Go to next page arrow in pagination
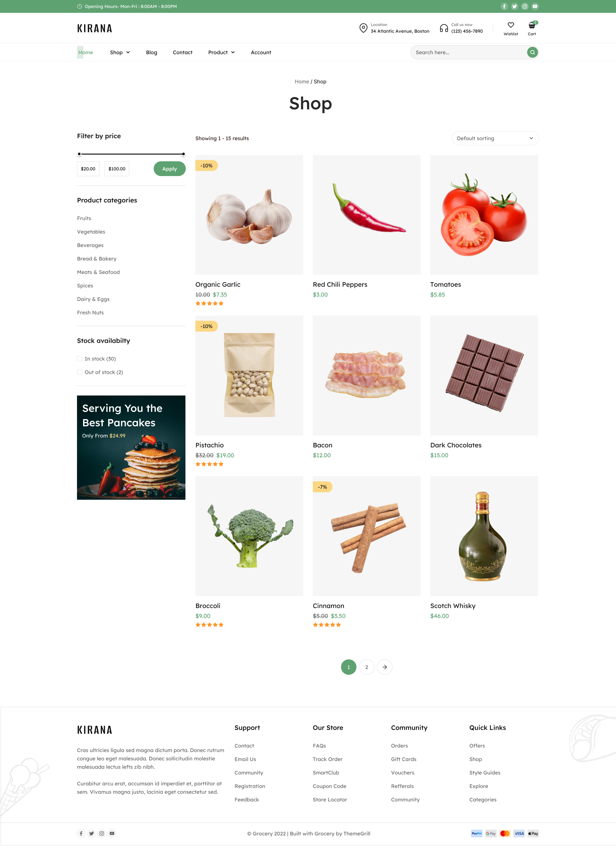The height and width of the screenshot is (846, 616). click(x=384, y=667)
